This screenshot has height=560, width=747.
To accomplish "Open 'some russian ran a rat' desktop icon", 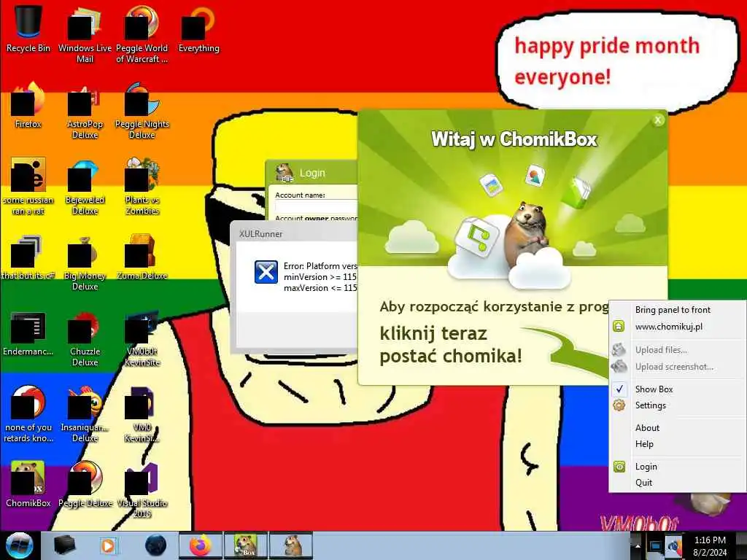I will pos(28,186).
